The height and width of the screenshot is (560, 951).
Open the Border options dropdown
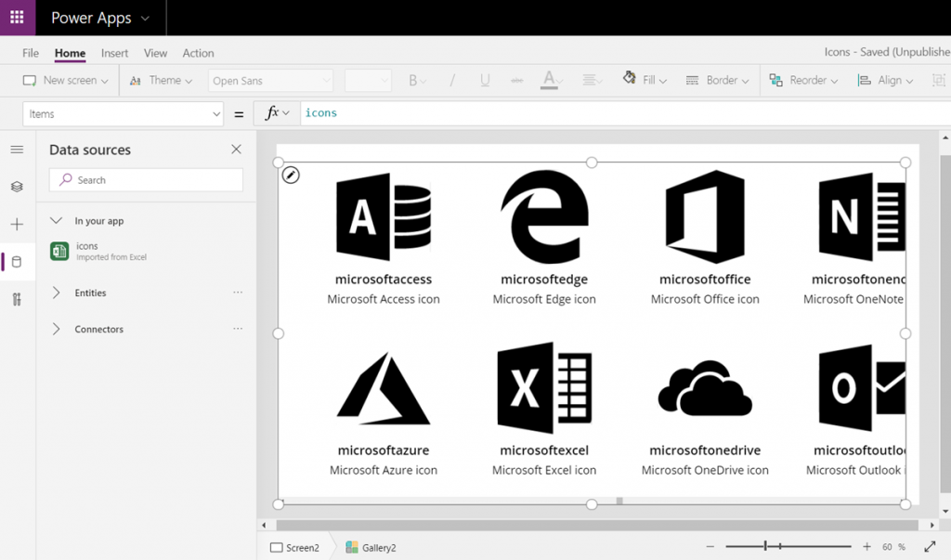click(718, 80)
